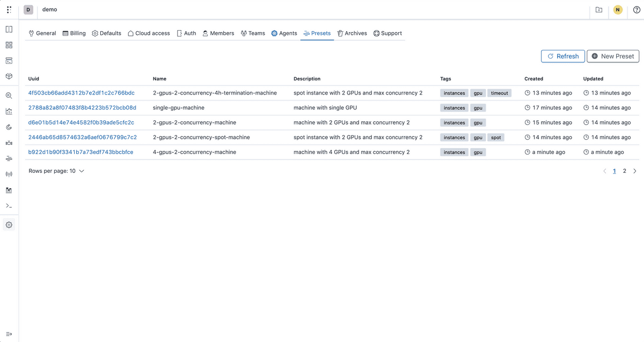Image resolution: width=644 pixels, height=342 pixels.
Task: Click gpu tag in 4-gpus-2-concurrency-machine row
Action: [x=478, y=152]
